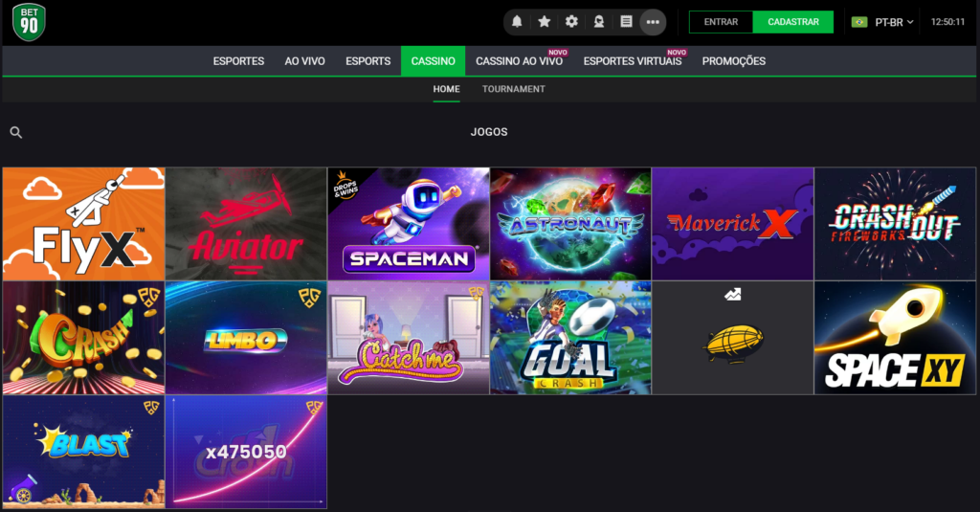
Task: Open CASSINO AO VIVO section
Action: coord(519,61)
